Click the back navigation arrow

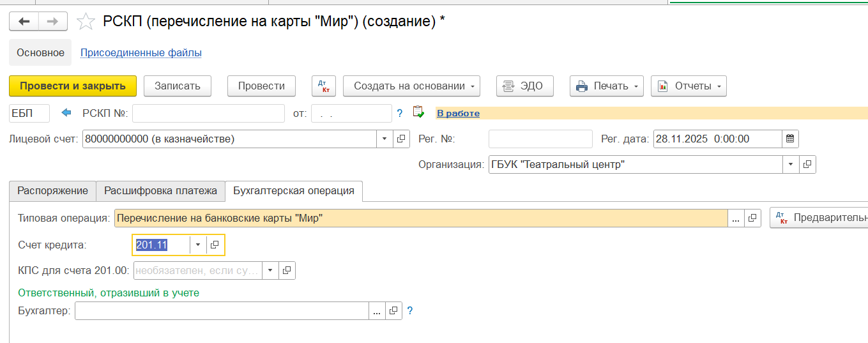24,22
